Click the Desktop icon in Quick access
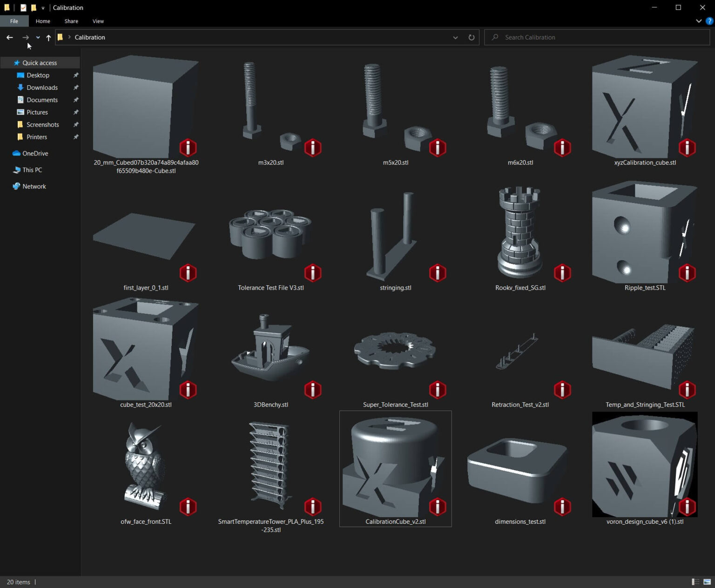This screenshot has height=588, width=715. (20, 75)
